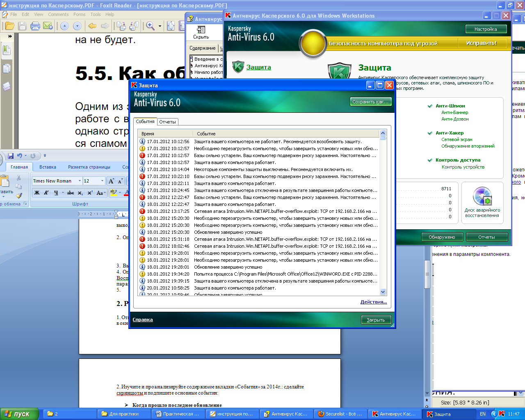The height and width of the screenshot is (420, 525).
Task: Open the Разметка страницы ribbon tab
Action: pyautogui.click(x=89, y=167)
